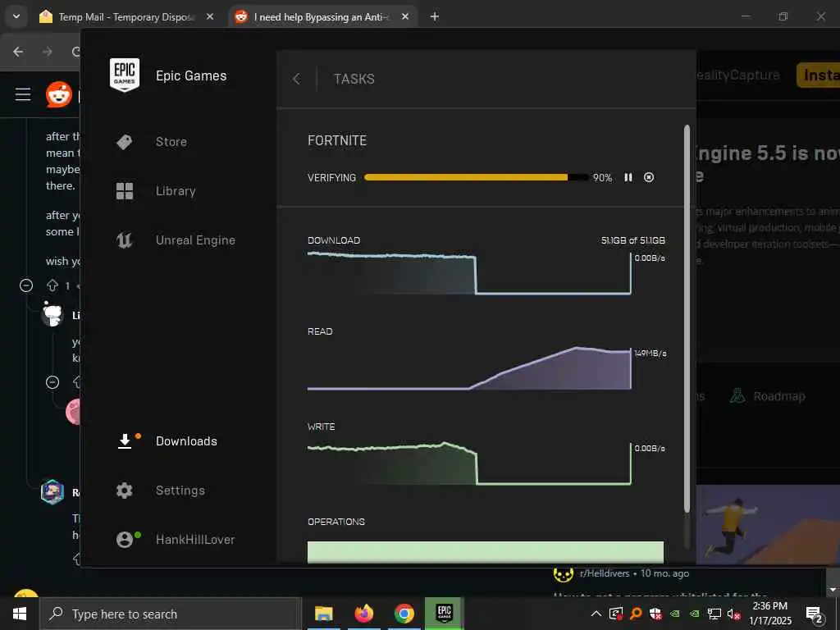Click the Settings gear icon
The width and height of the screenshot is (840, 630).
(x=125, y=491)
